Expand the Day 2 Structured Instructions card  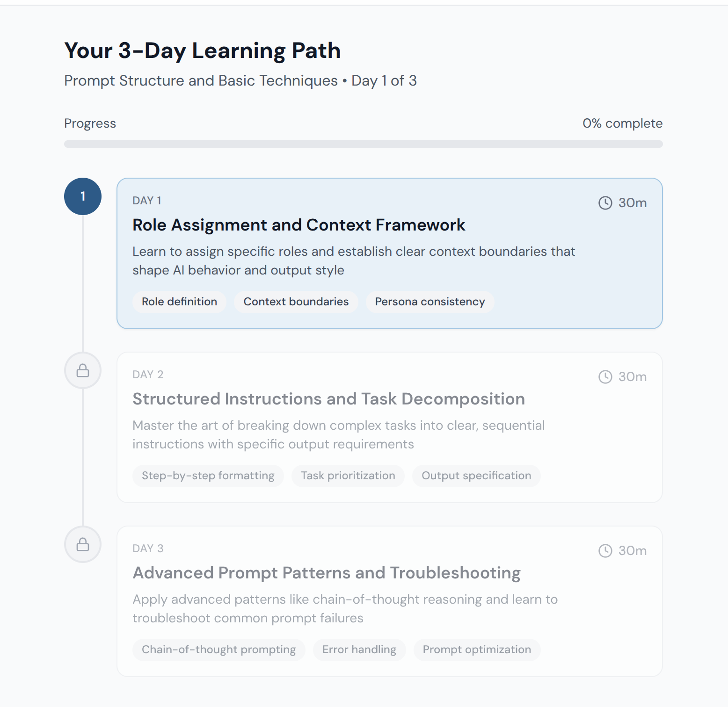pyautogui.click(x=390, y=427)
